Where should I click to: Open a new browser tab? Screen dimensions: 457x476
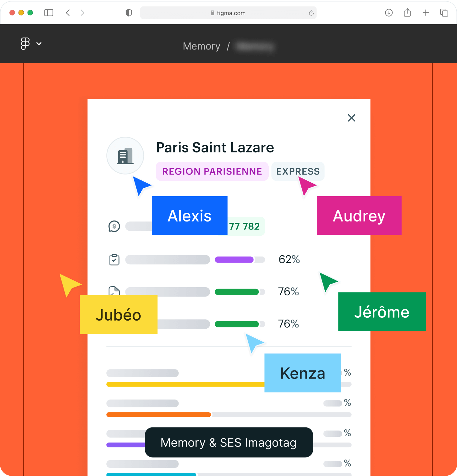[x=426, y=13]
